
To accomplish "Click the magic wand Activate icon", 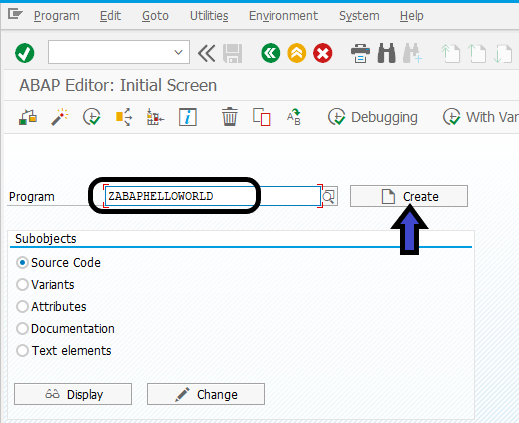I will [60, 117].
